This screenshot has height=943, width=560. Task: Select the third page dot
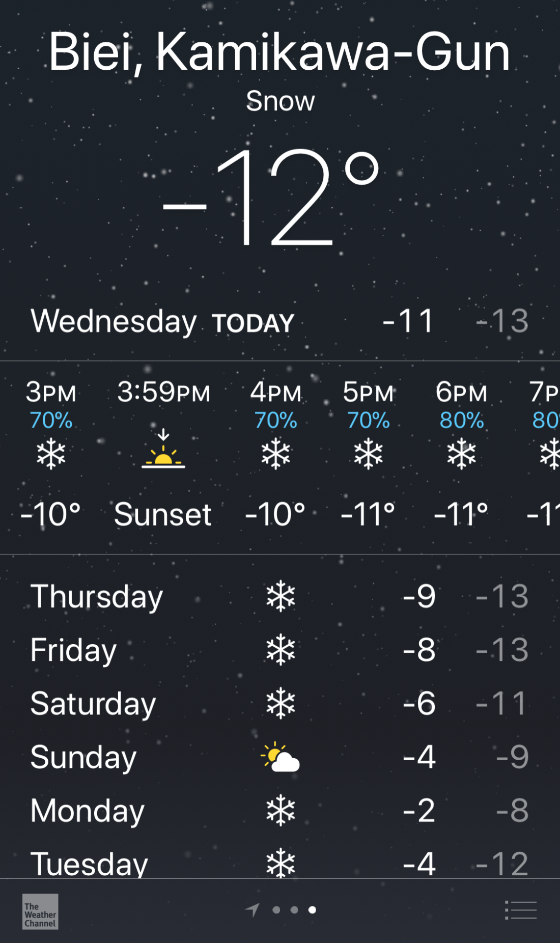coord(312,910)
